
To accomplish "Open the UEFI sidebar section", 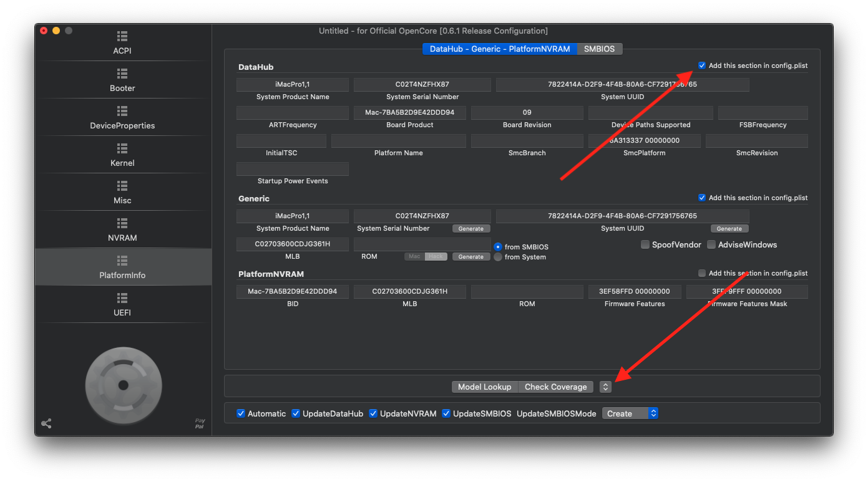I will [122, 304].
